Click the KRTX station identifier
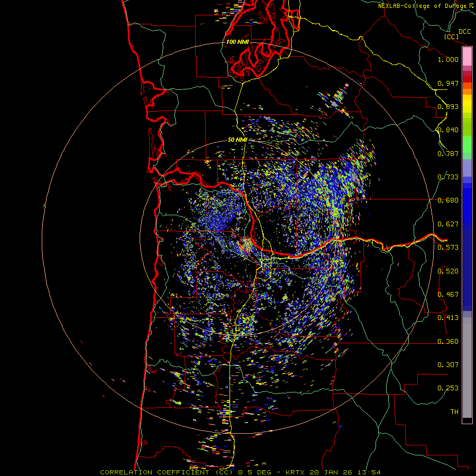This screenshot has width=476, height=476. pyautogui.click(x=296, y=472)
